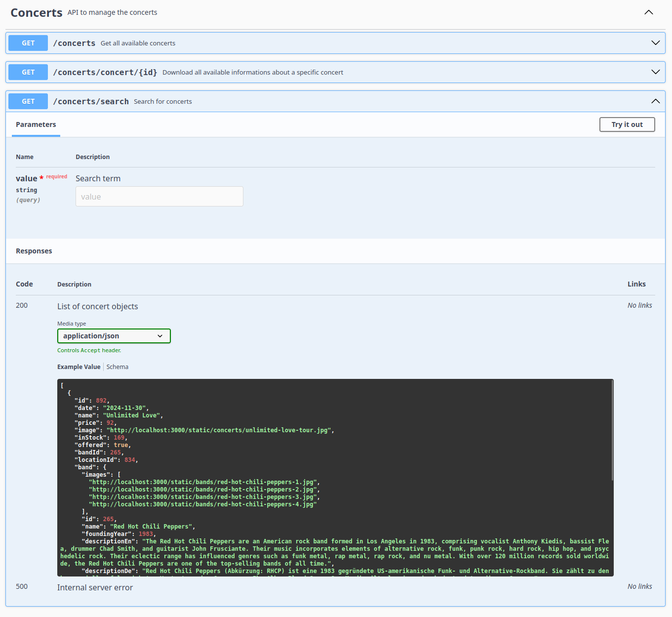Click the /concerts/search path link
The height and width of the screenshot is (617, 672).
(91, 101)
